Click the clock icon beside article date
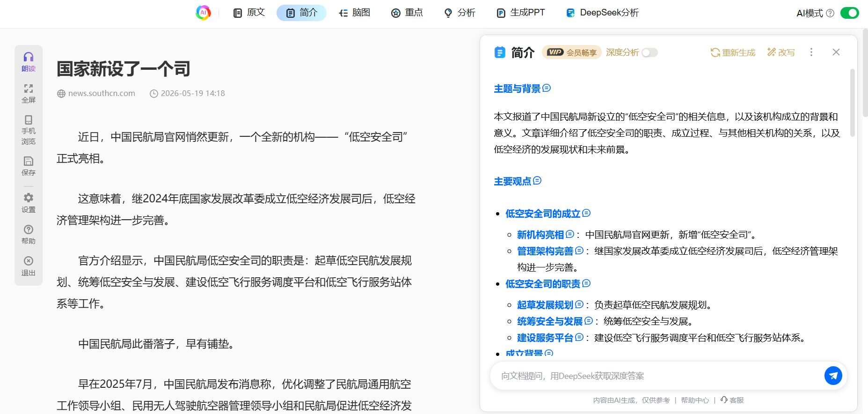868x414 pixels. [153, 94]
